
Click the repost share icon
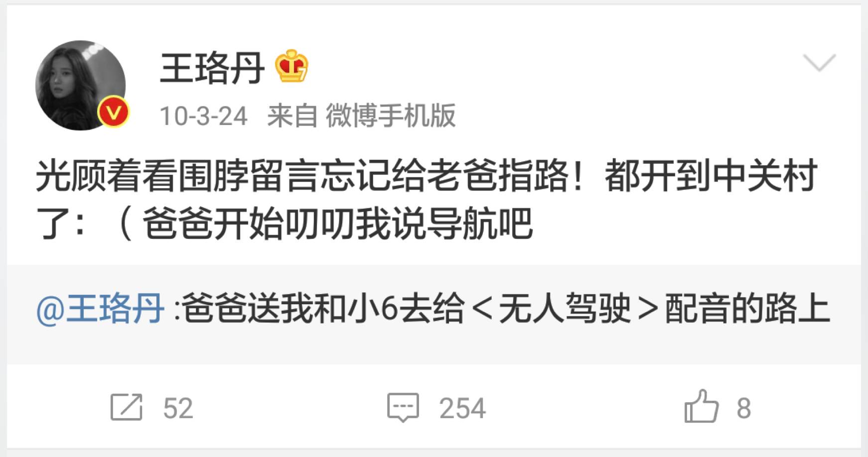(127, 407)
